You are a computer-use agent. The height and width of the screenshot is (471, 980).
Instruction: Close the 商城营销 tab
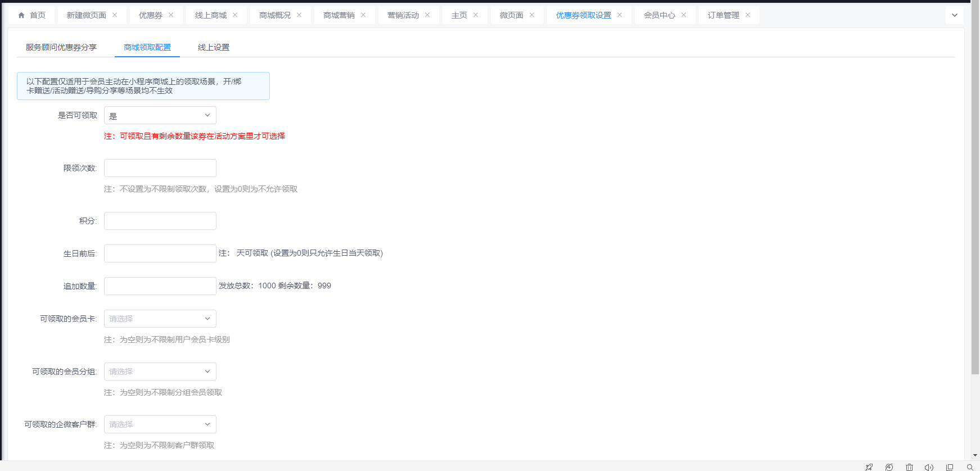(363, 15)
